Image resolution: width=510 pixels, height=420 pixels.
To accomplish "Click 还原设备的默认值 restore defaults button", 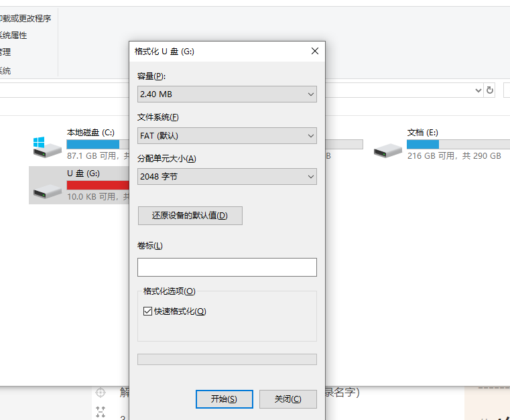I will (190, 216).
